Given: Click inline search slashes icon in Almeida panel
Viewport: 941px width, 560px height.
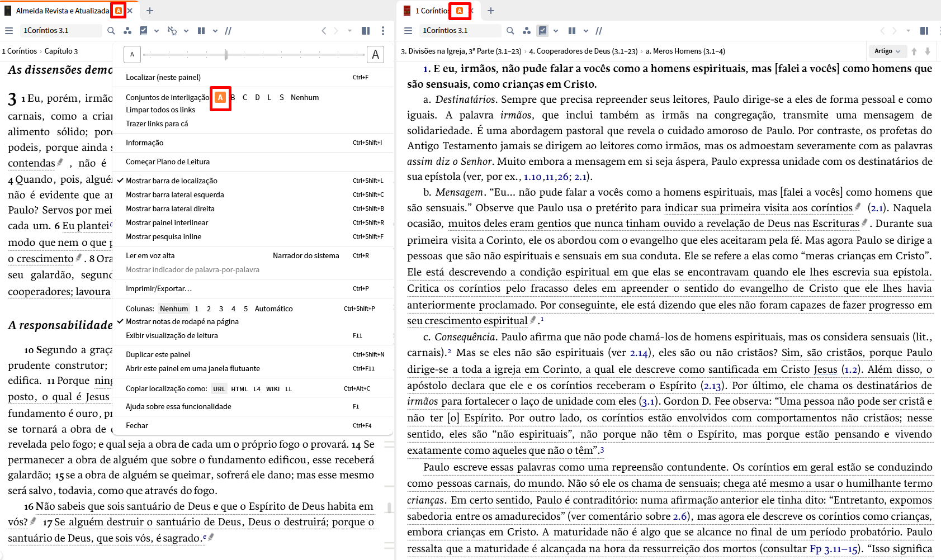Looking at the screenshot, I should [x=228, y=31].
